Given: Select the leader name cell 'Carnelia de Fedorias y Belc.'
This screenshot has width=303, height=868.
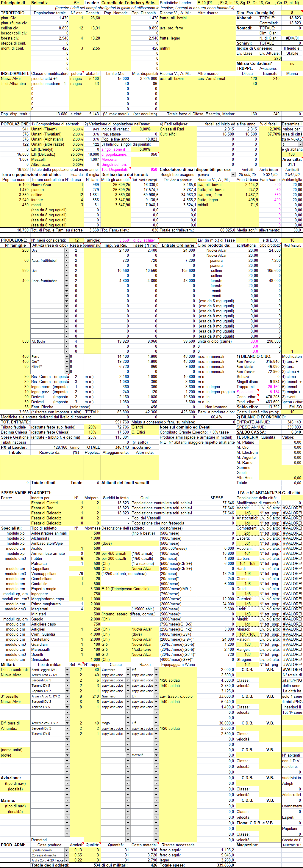Looking at the screenshot, I should [x=129, y=3].
